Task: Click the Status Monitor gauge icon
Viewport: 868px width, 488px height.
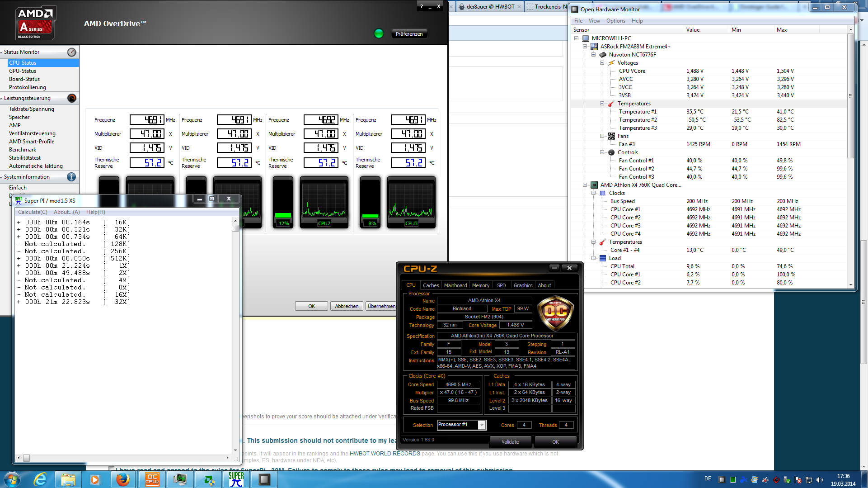Action: point(71,52)
